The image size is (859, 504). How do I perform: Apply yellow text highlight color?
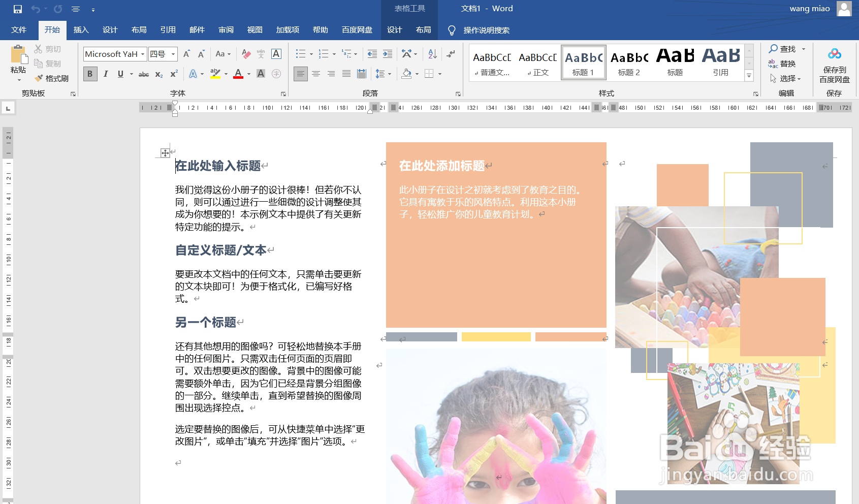tap(215, 74)
